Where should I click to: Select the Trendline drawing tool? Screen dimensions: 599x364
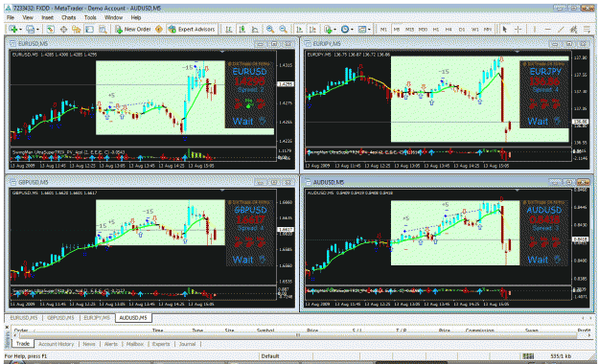point(561,29)
